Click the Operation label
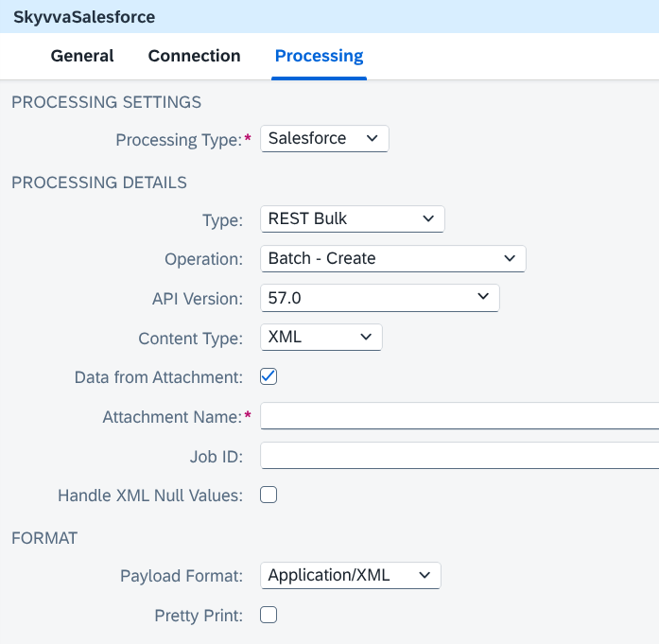Screen dimensions: 659x644 (x=204, y=259)
